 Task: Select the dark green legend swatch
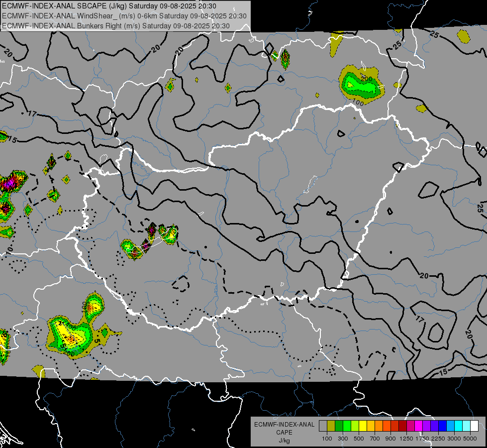[x=339, y=426]
